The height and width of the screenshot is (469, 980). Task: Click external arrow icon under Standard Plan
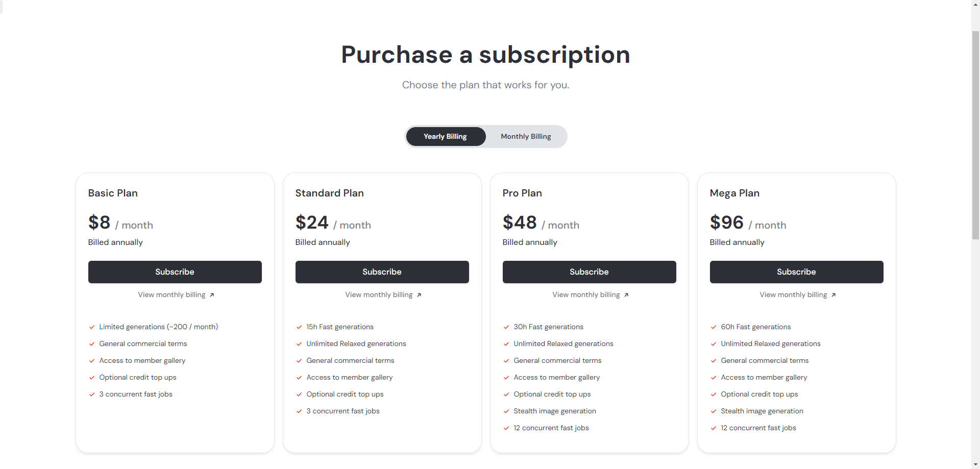(x=419, y=295)
